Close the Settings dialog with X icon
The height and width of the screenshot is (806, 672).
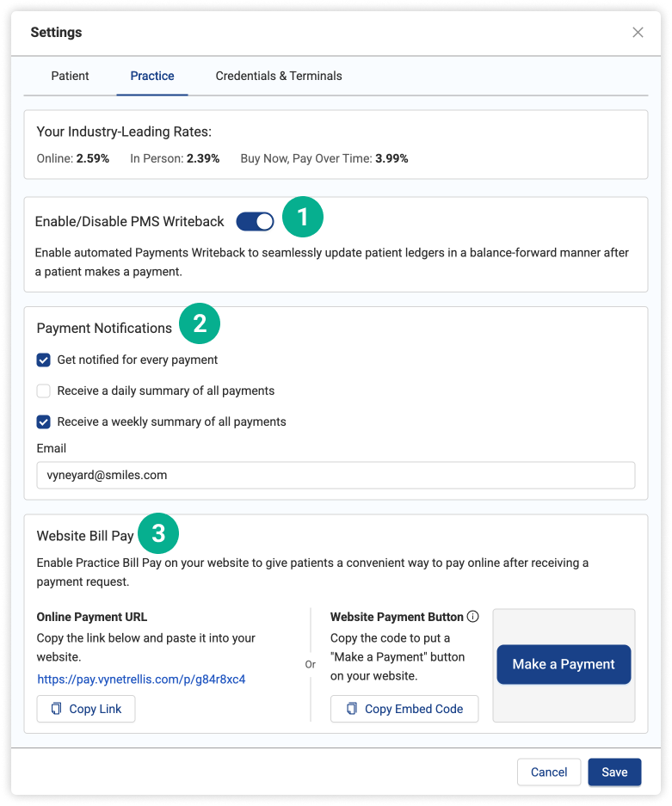(x=638, y=33)
